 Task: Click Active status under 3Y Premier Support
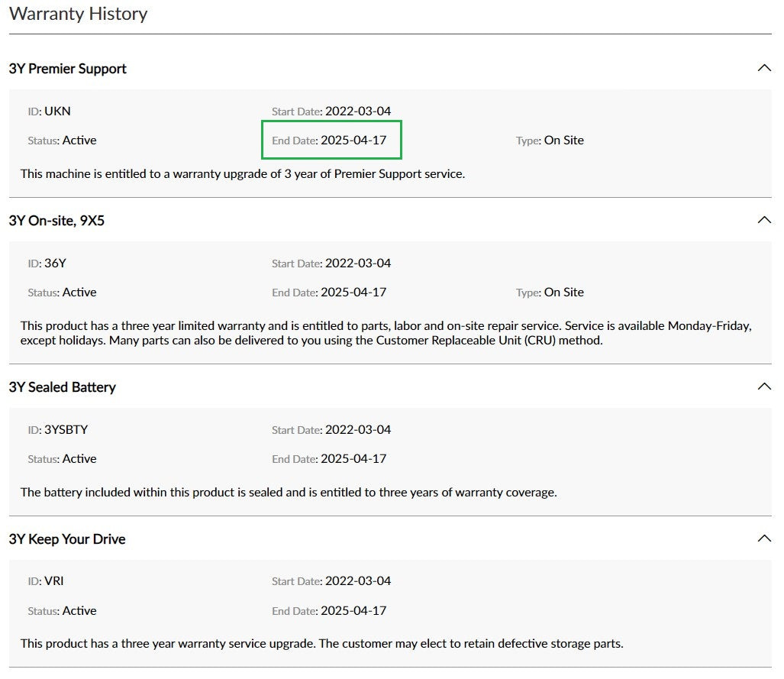pos(79,140)
